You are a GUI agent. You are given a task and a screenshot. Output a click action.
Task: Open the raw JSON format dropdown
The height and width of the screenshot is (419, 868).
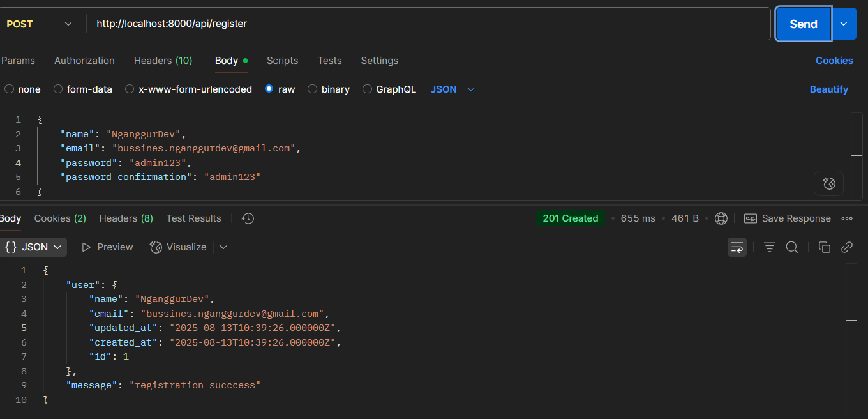tap(453, 89)
